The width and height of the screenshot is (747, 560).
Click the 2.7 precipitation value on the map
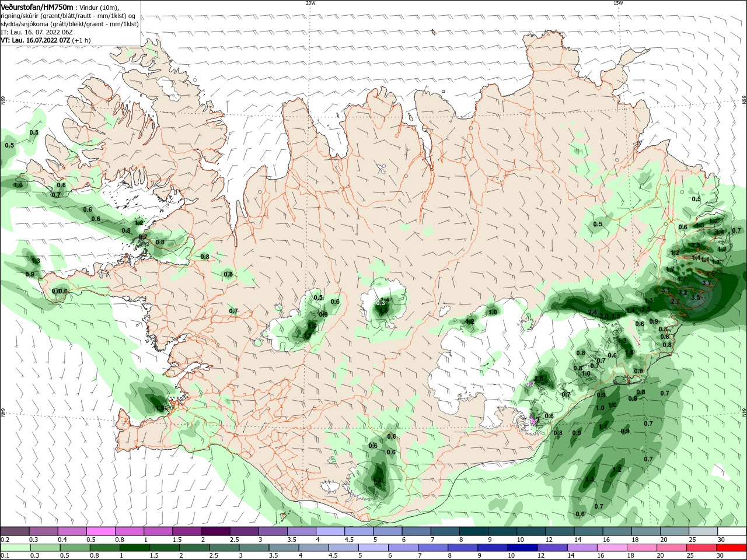tap(675, 302)
